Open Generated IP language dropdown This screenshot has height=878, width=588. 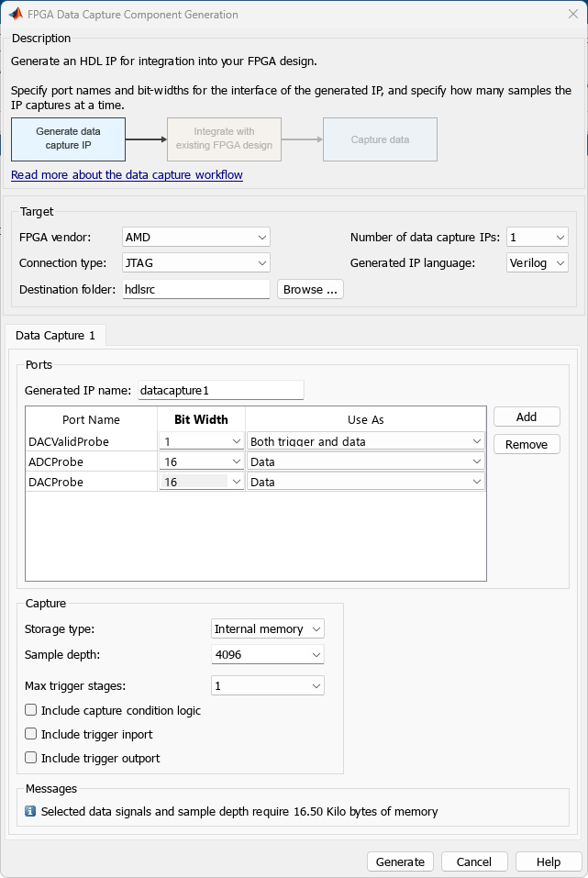pos(538,263)
